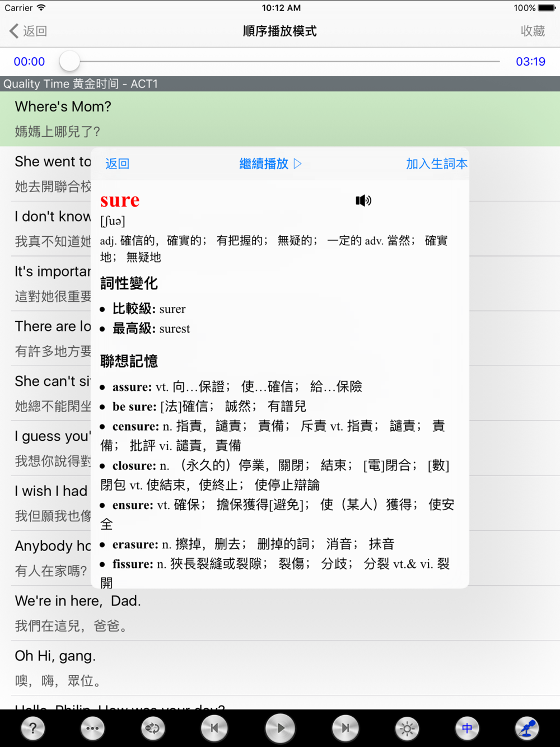Screen dimensions: 560x747
Task: Add word via 加入生詞本
Action: point(437,164)
